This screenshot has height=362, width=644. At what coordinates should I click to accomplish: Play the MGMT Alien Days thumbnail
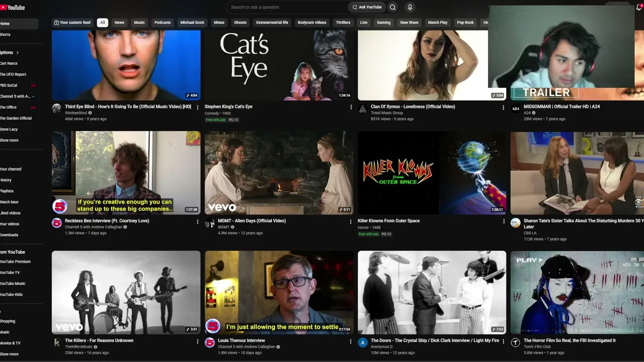[x=279, y=173]
